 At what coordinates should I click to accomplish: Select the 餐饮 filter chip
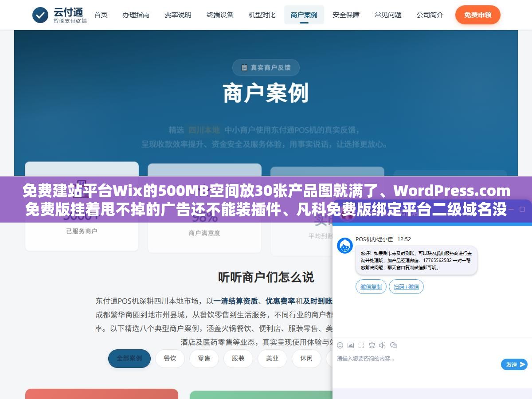[170, 359]
